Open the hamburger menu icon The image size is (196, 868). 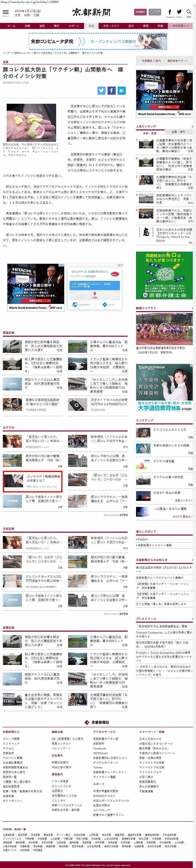[x=6, y=12]
